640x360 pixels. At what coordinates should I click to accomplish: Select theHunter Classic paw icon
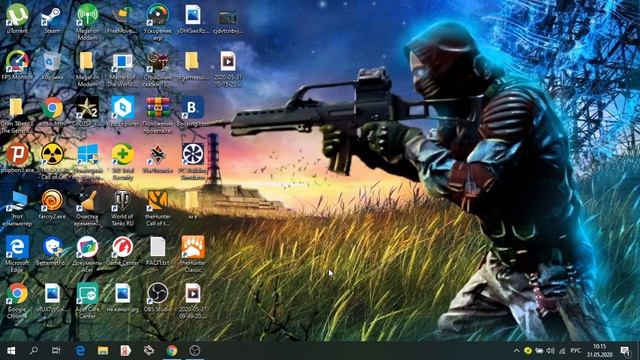pyautogui.click(x=193, y=247)
